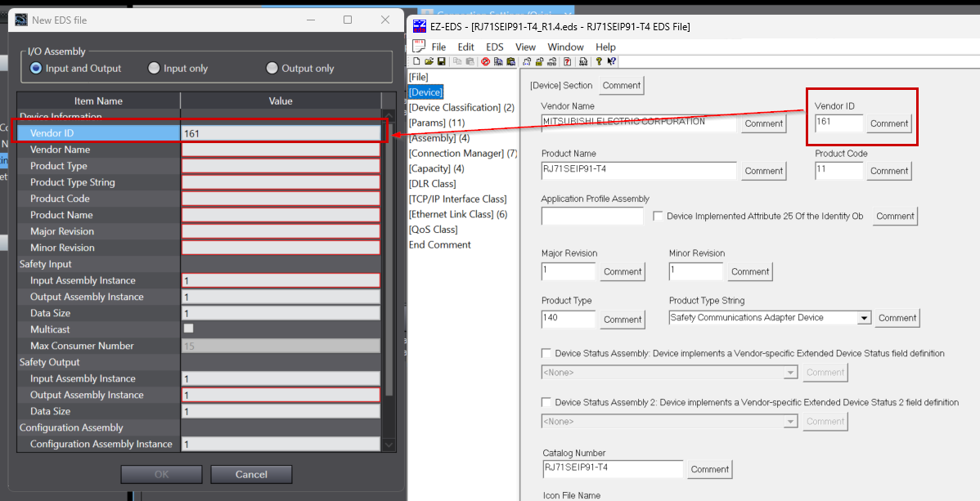Select [Connection Manager] in the tree
The height and width of the screenshot is (501, 980).
point(462,153)
